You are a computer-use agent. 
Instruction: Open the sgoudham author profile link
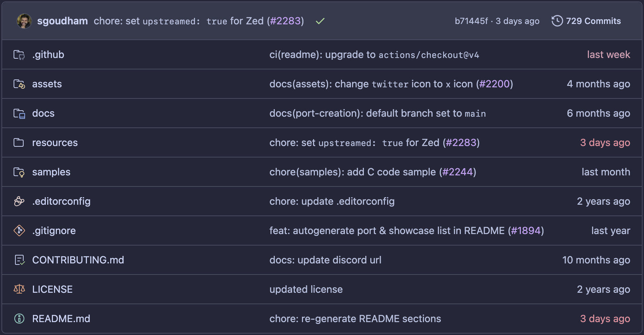tap(62, 21)
